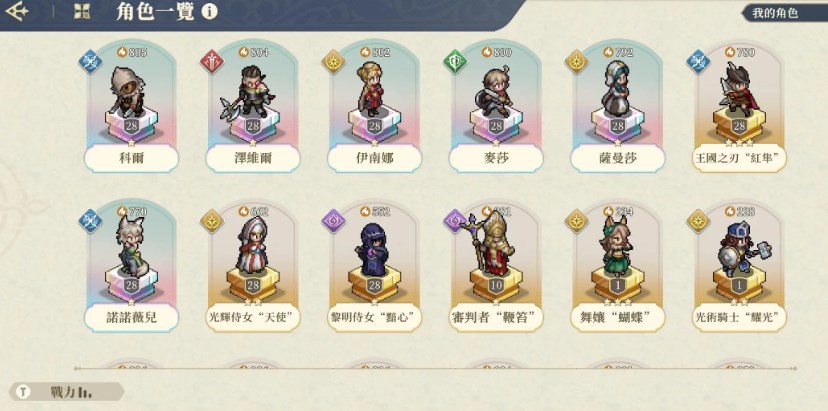Select the 光輝侍女“天使” character sprite
Image resolution: width=828 pixels, height=411 pixels.
[x=251, y=245]
